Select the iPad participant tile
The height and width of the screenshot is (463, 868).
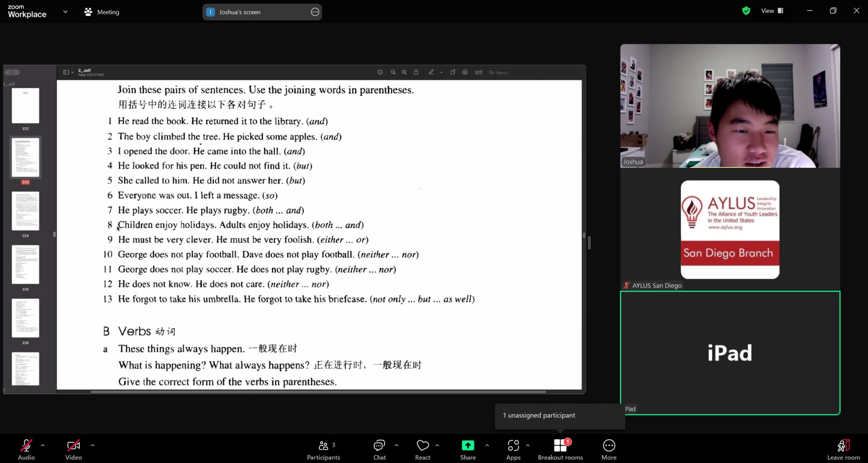[730, 353]
